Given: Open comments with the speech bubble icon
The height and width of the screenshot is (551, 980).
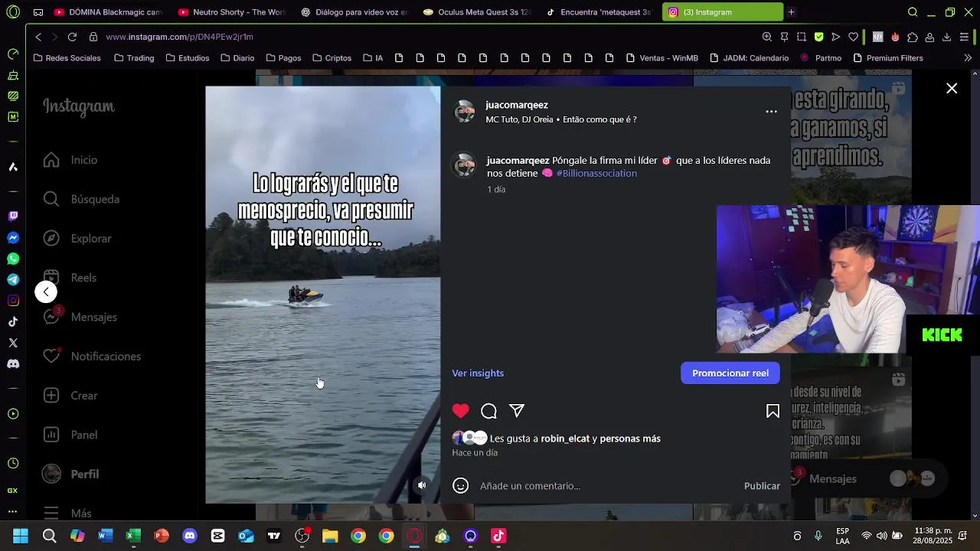Looking at the screenshot, I should (x=488, y=412).
